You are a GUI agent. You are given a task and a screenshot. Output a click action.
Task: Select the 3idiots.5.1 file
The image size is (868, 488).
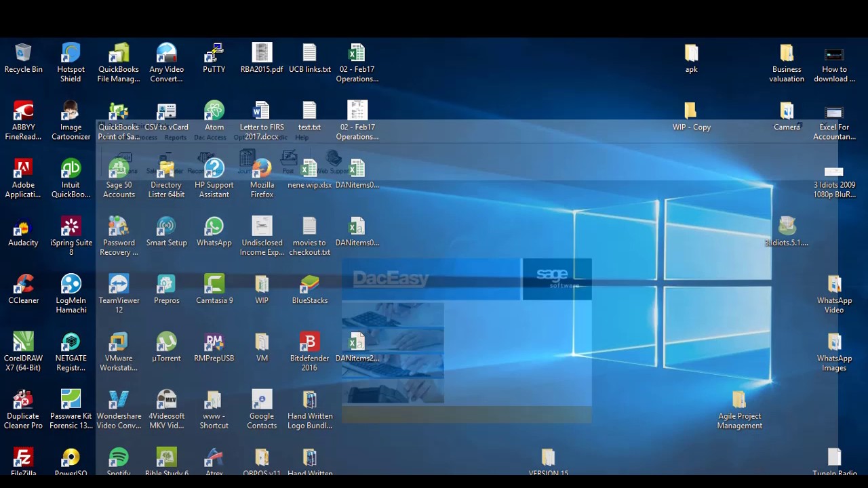(787, 232)
